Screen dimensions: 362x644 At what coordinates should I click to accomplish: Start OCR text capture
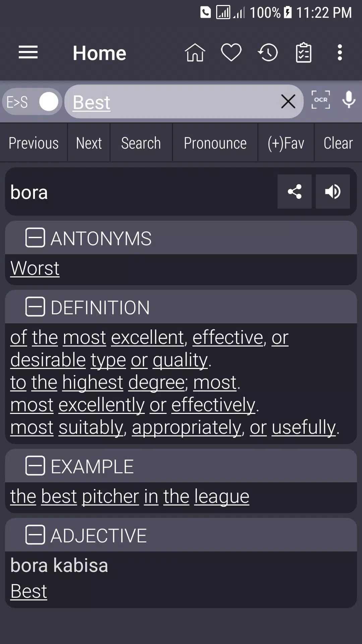(x=321, y=101)
